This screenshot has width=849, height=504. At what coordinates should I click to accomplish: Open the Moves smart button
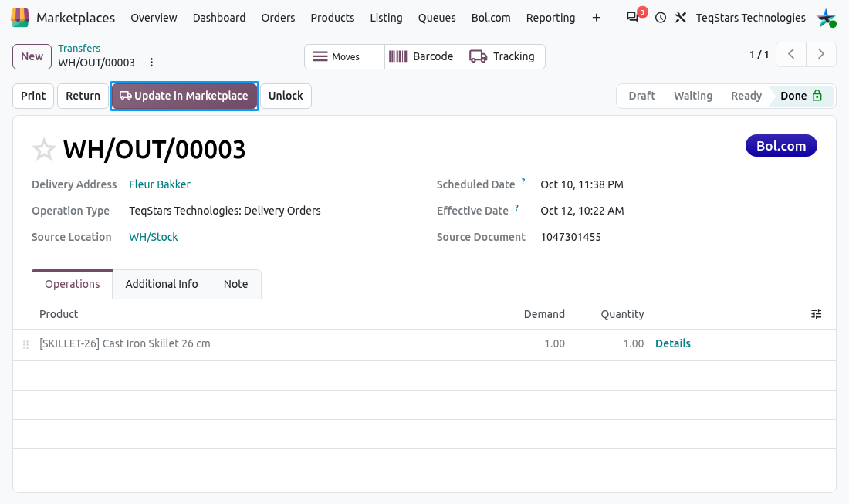pos(344,57)
